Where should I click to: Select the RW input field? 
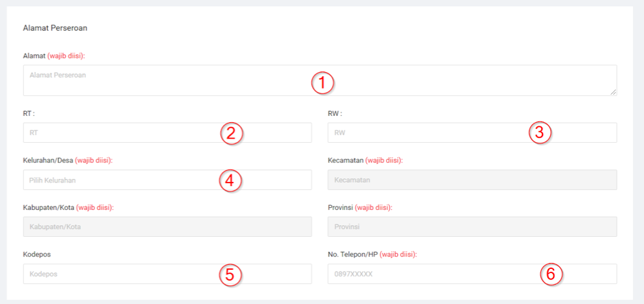(x=425, y=133)
